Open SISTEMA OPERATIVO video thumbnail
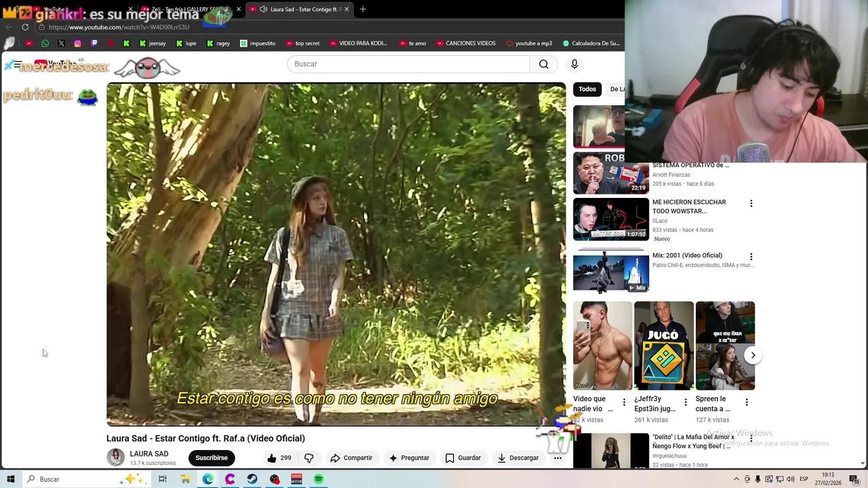Screen dimensions: 868x488 click(611, 173)
